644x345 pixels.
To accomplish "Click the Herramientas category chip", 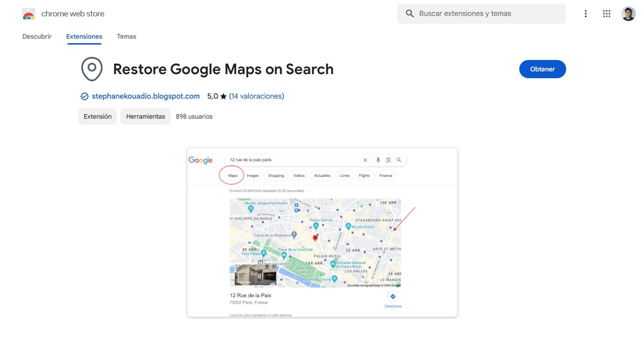I will (x=146, y=116).
